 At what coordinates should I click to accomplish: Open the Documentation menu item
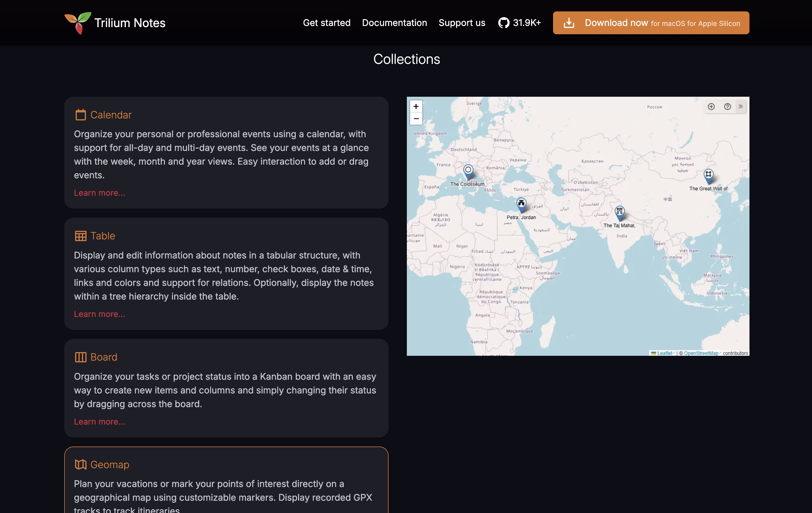[x=394, y=23]
